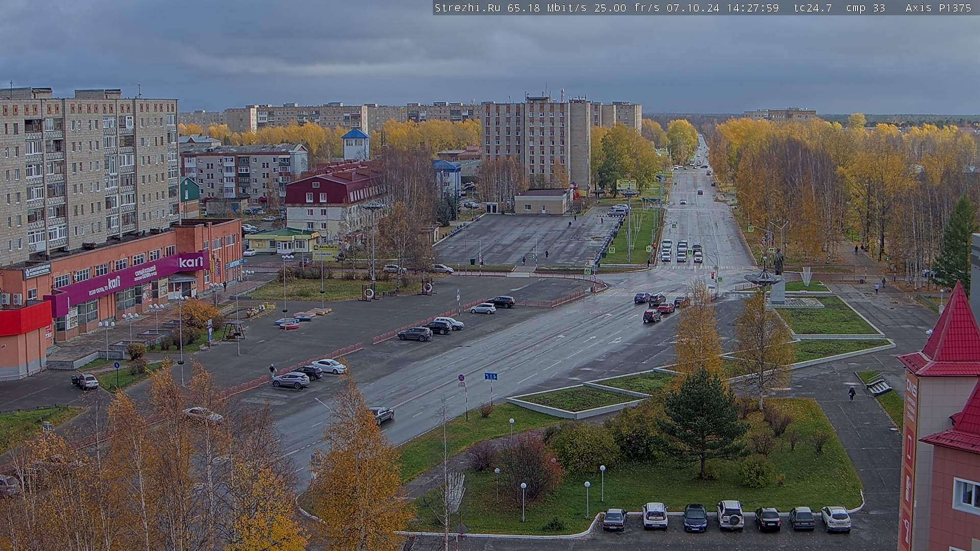Image resolution: width=980 pixels, height=551 pixels.
Task: Select the Axis P1375 camera model text
Action: point(938,8)
